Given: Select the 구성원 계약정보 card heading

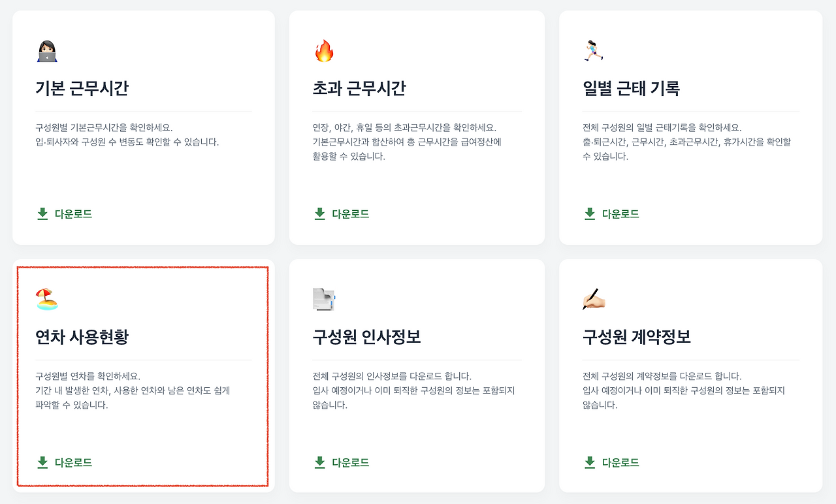Looking at the screenshot, I should click(636, 338).
